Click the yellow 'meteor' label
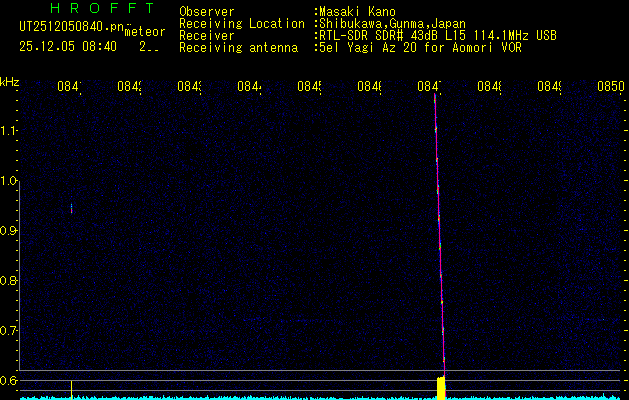Screen dimensions: 629x400 pyautogui.click(x=145, y=32)
